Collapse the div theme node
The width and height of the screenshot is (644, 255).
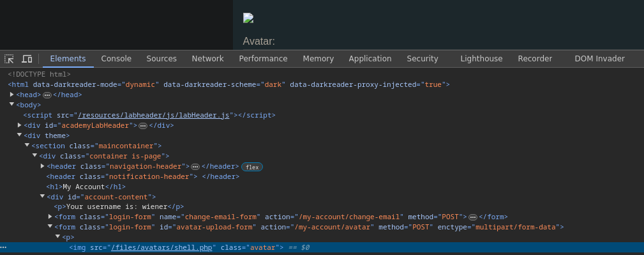click(x=19, y=135)
